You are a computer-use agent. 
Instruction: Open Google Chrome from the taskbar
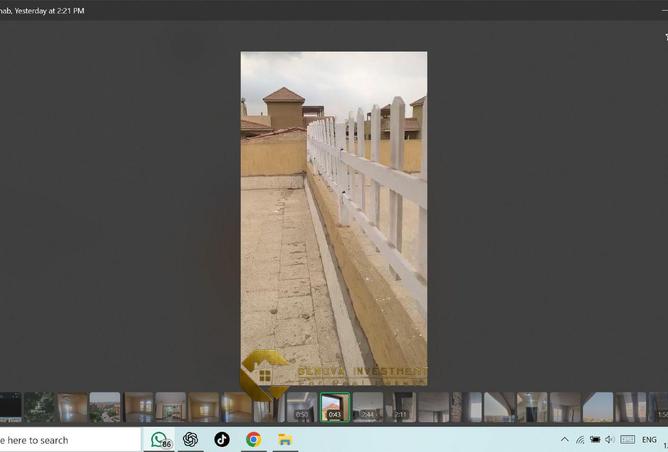pos(253,439)
